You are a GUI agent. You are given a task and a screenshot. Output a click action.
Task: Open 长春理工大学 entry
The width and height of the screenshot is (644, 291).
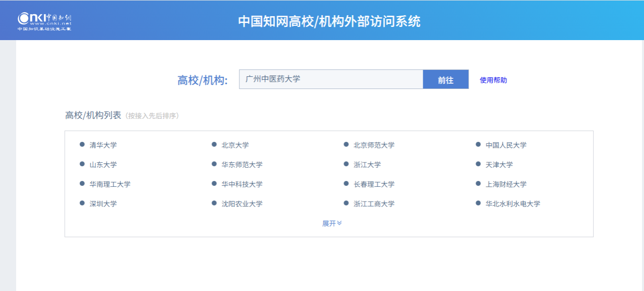tap(374, 184)
